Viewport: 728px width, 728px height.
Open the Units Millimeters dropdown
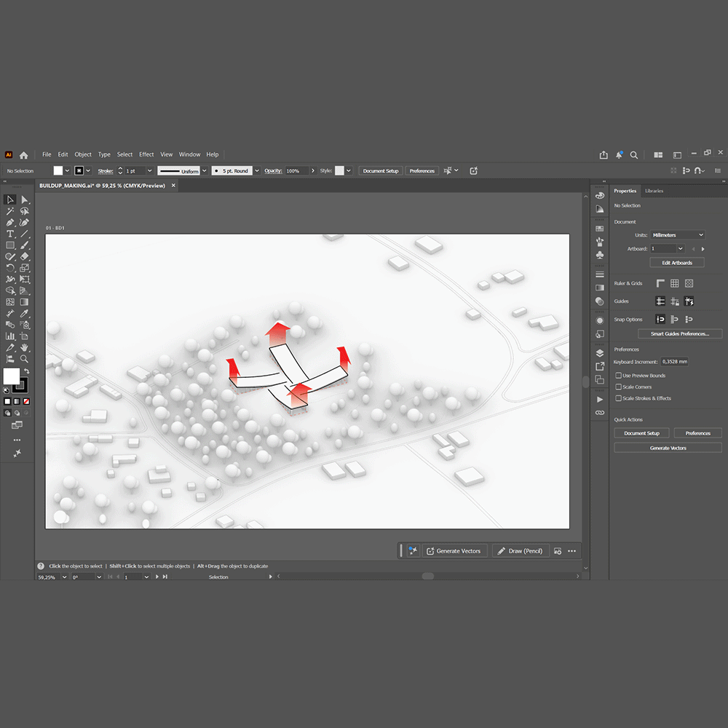coord(677,235)
